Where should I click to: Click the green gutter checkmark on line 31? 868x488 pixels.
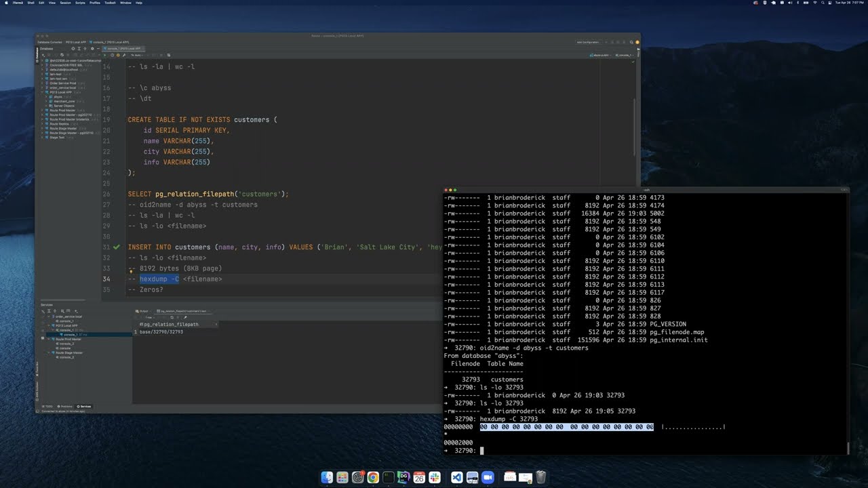[x=117, y=247]
